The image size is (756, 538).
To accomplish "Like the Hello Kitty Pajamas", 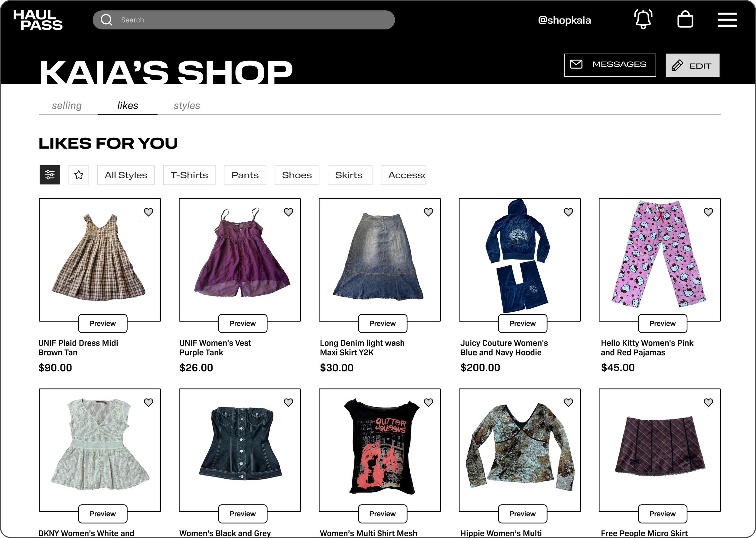I will click(708, 212).
